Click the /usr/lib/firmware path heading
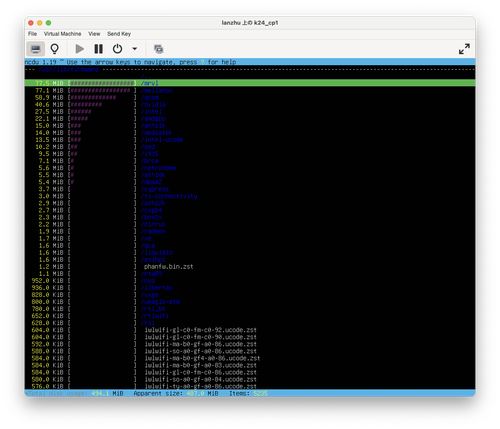This screenshot has height=429, width=500. (68, 69)
